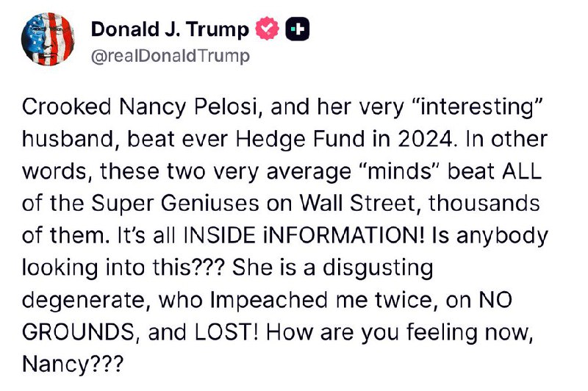Click the words "INSIDE iNFORMATION!"
This screenshot has width=588, height=391.
pos(304,236)
